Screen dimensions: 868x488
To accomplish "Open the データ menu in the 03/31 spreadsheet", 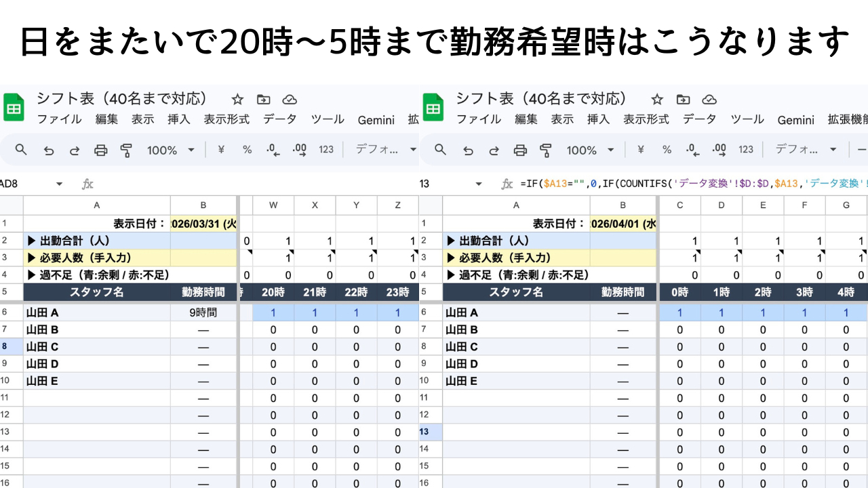I will [x=280, y=119].
